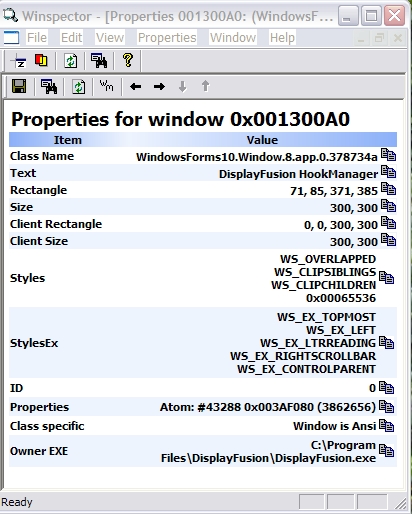Click the WS_CLIPCHILDREN style entry
The image size is (412, 514).
coord(324,285)
